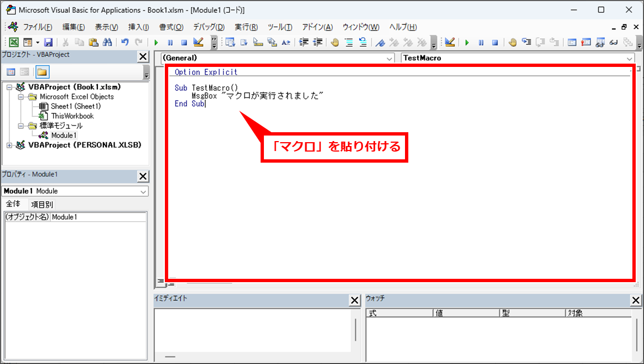
Task: Toggle folders view in the Project explorer
Action: [43, 72]
